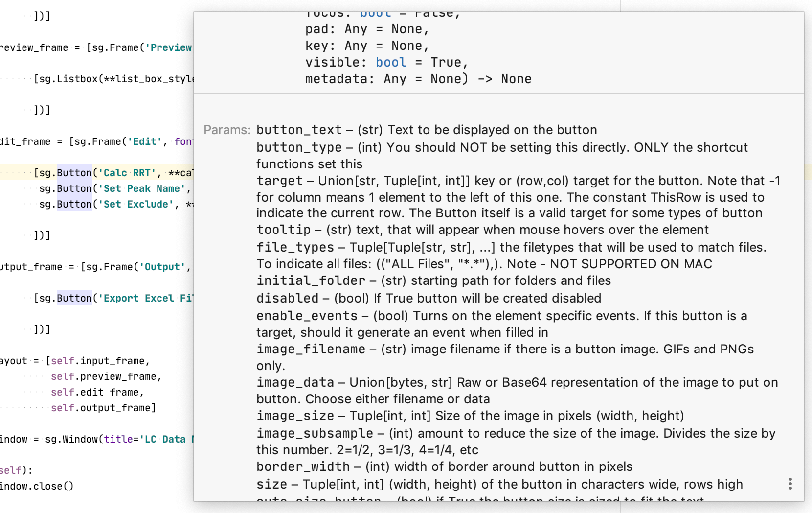The height and width of the screenshot is (513, 812).
Task: Click the tooltip parameter name in docs
Action: pos(283,230)
